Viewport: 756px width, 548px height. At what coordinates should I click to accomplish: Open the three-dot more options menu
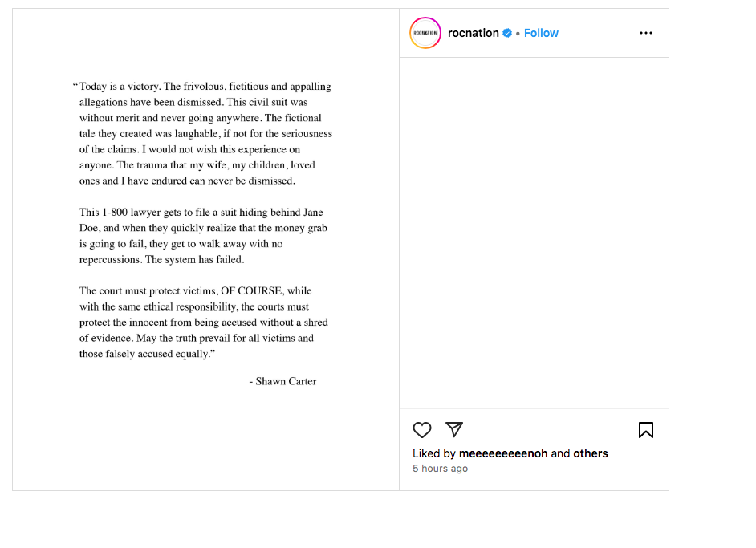[x=646, y=33]
